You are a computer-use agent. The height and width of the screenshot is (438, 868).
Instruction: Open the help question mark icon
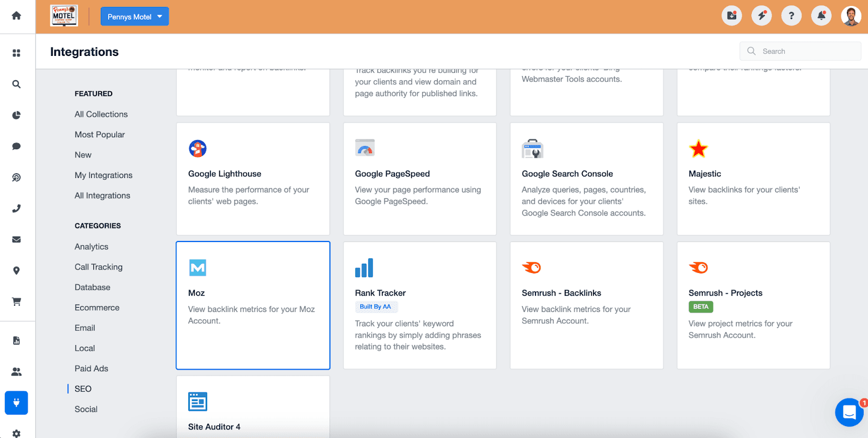(791, 16)
